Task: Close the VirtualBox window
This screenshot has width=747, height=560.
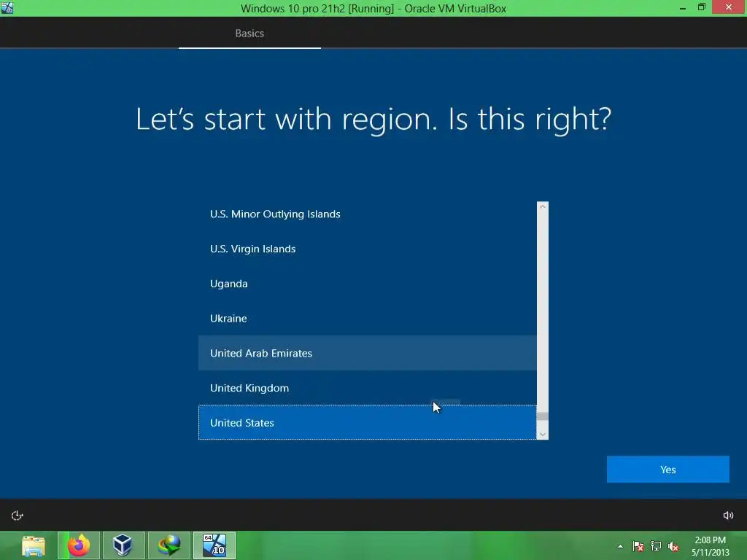Action: (729, 7)
